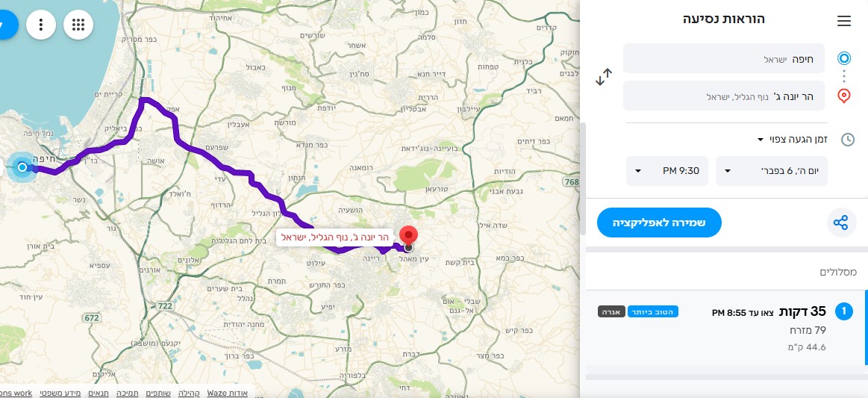Click the clock icon beside arrival time

click(848, 140)
